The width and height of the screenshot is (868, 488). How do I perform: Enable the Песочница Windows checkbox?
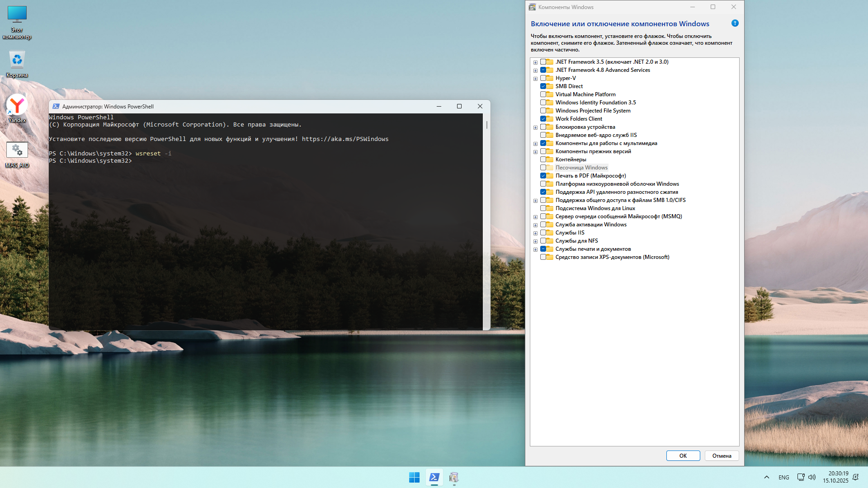[543, 167]
